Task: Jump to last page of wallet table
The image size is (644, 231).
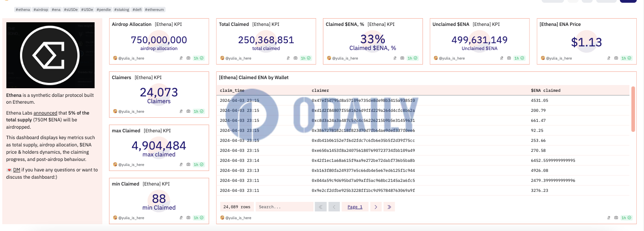Action: click(x=389, y=207)
